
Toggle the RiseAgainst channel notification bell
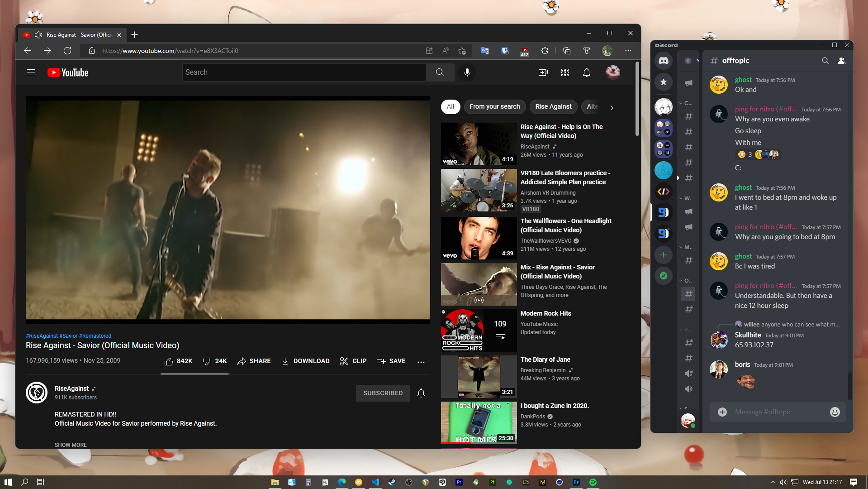tap(421, 393)
